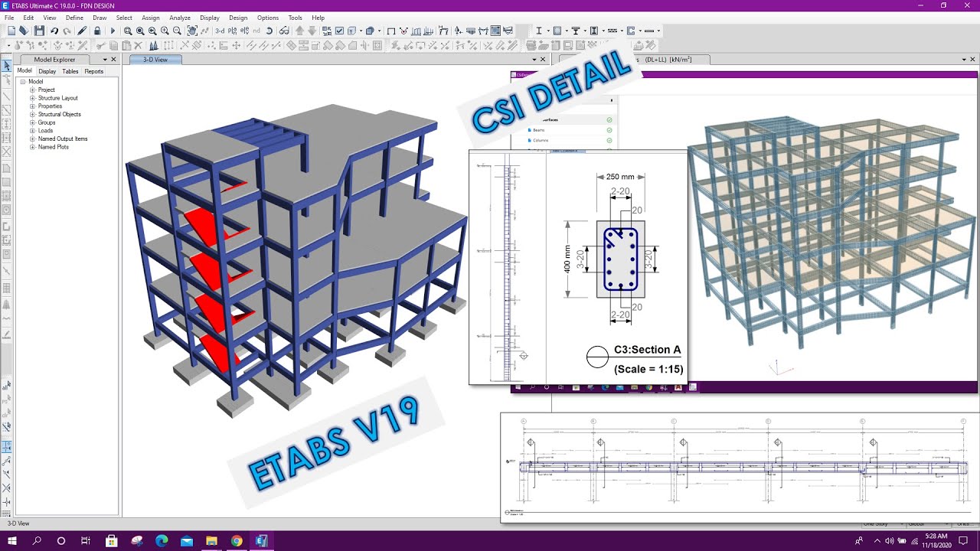Open the File menu
This screenshot has height=551, width=980.
(x=9, y=18)
